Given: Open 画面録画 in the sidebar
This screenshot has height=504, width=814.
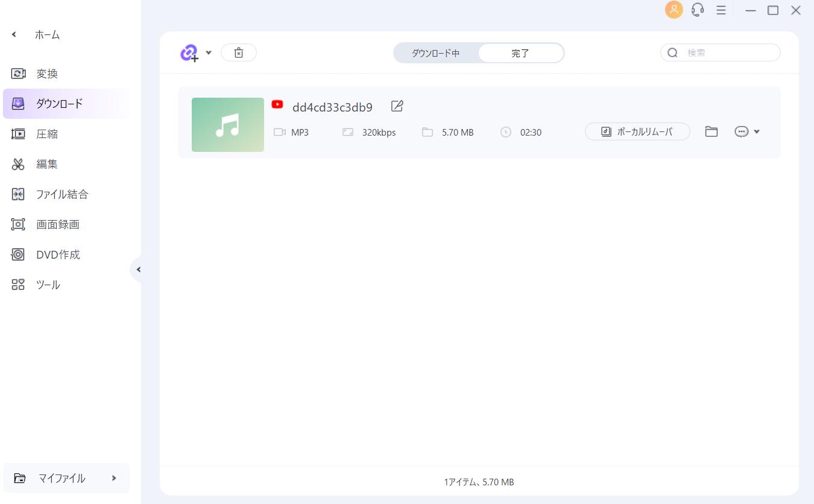Looking at the screenshot, I should [66, 224].
